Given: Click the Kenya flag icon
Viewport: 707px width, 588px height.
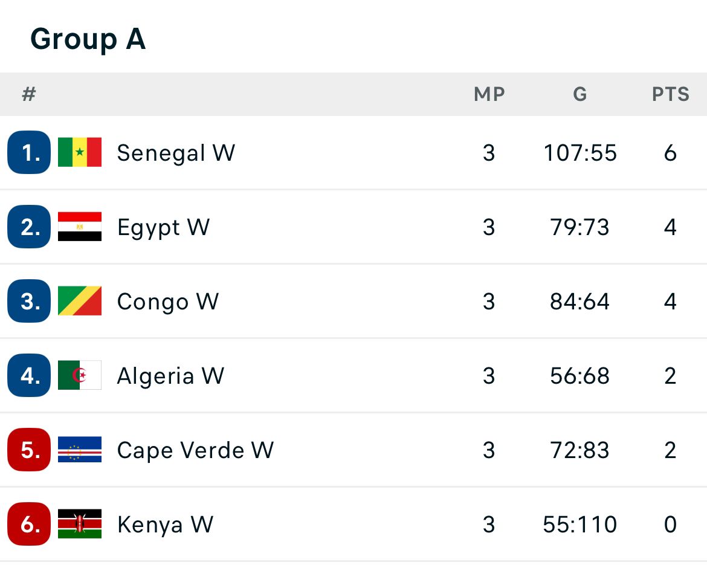Looking at the screenshot, I should pos(80,524).
